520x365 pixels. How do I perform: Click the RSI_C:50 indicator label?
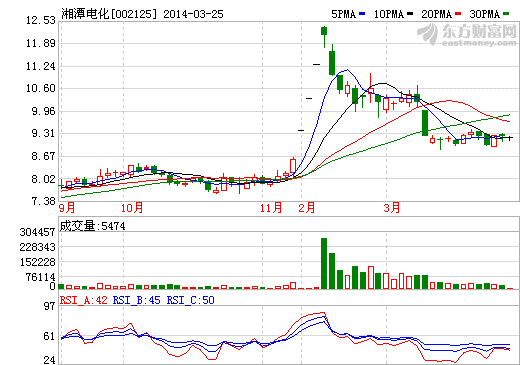[191, 300]
